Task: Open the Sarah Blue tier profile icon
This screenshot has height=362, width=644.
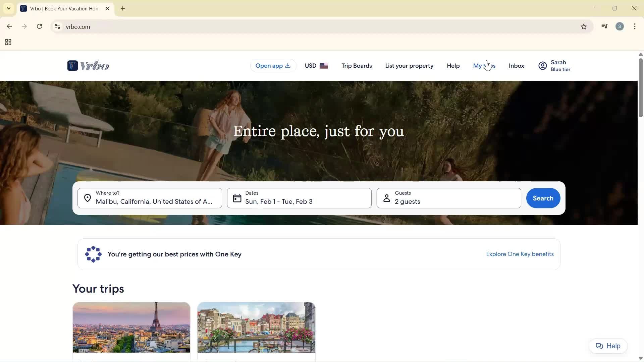Action: pyautogui.click(x=543, y=65)
